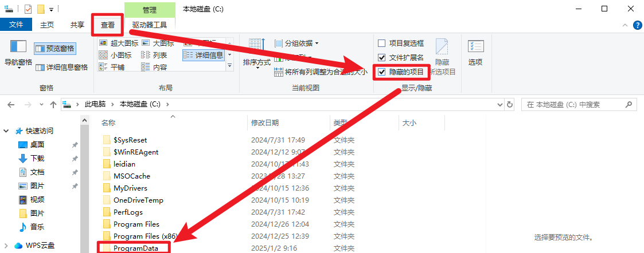This screenshot has width=644, height=253.
Task: Toggle the 预览窗格 button
Action: pyautogui.click(x=55, y=49)
